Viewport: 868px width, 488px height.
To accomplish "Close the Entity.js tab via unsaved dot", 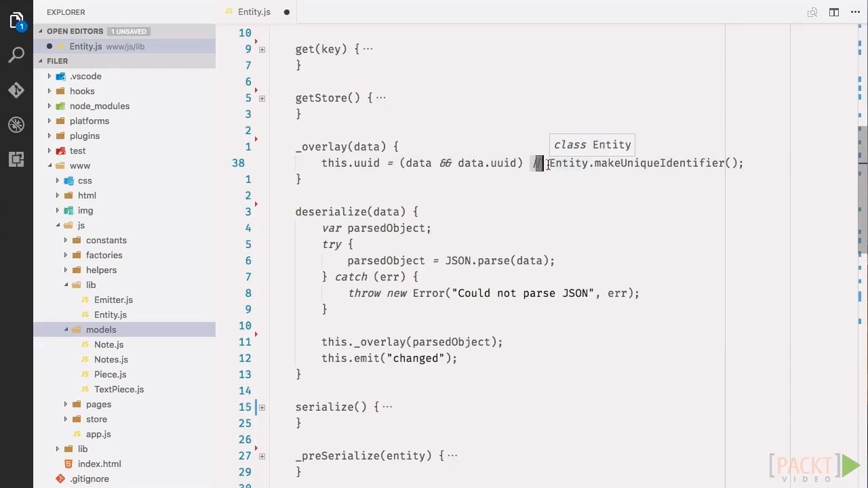I will 286,12.
